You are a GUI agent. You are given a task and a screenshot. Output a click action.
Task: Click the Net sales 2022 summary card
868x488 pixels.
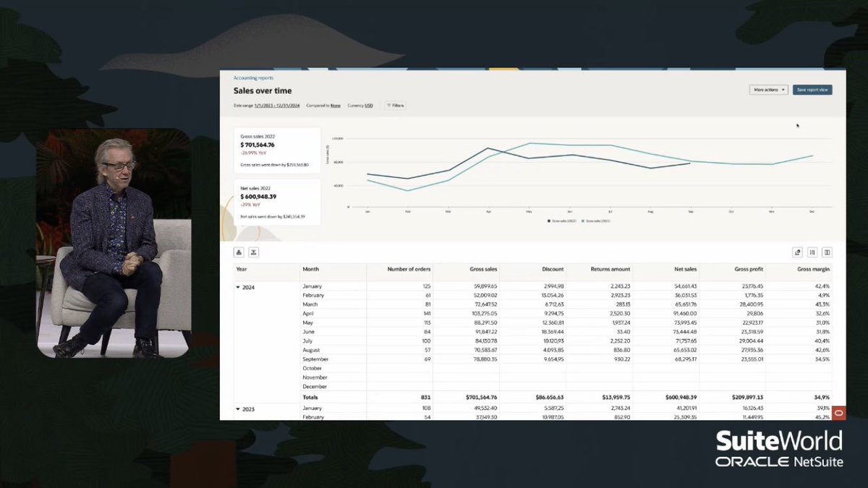(x=277, y=202)
